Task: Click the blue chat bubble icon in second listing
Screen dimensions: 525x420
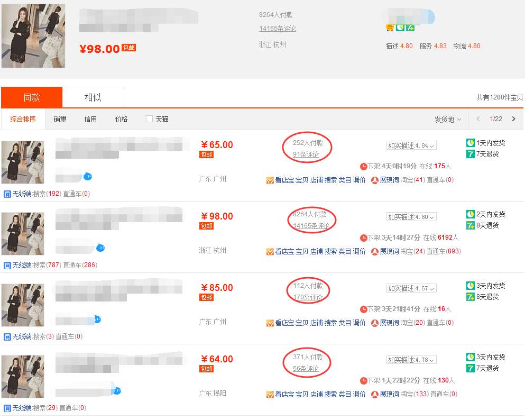Action: tap(100, 248)
